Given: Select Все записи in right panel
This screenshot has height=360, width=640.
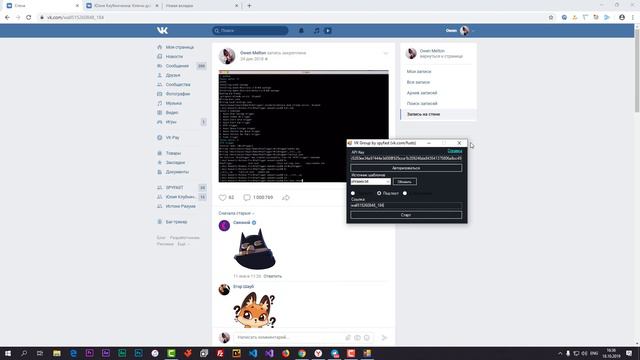Looking at the screenshot, I should 418,82.
